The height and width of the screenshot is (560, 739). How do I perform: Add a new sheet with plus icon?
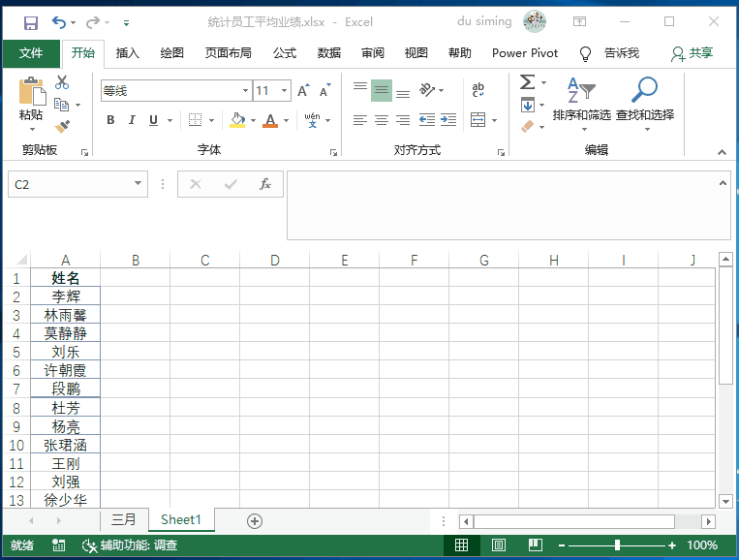255,521
